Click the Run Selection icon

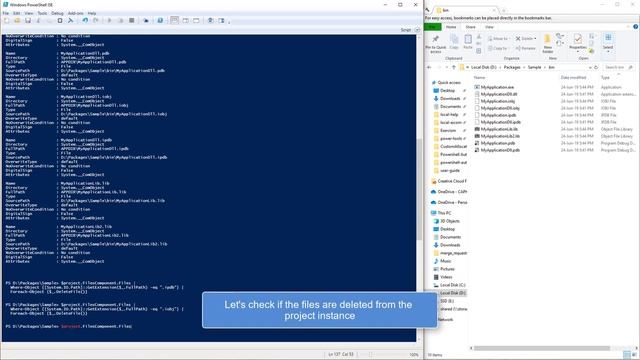pyautogui.click(x=120, y=20)
